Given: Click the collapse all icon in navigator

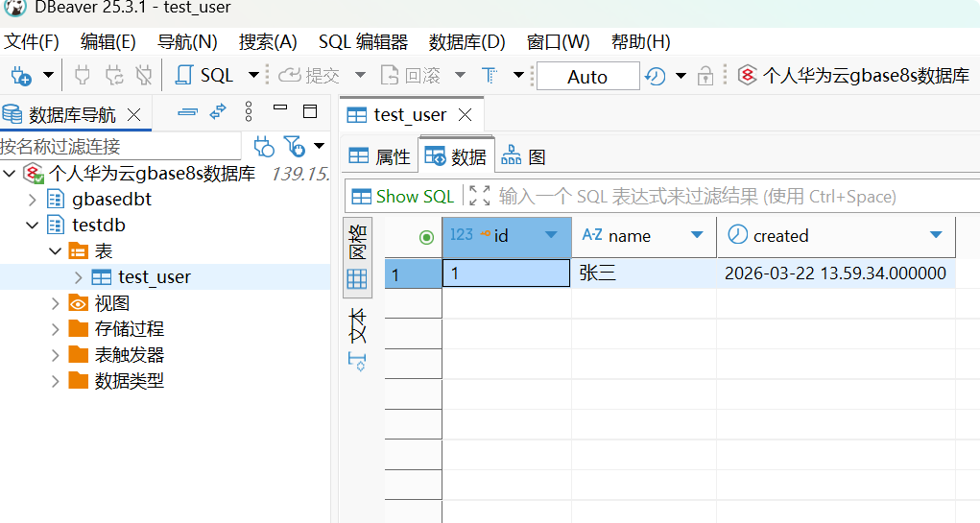Looking at the screenshot, I should pyautogui.click(x=187, y=112).
